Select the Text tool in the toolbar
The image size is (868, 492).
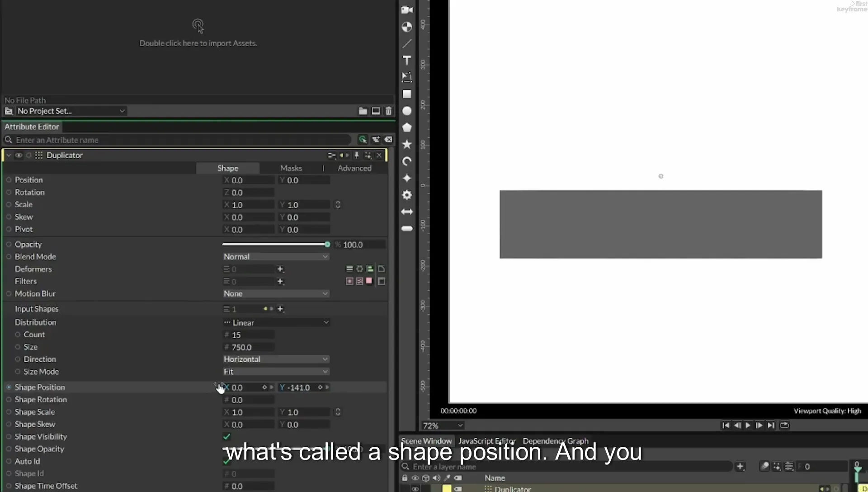407,61
